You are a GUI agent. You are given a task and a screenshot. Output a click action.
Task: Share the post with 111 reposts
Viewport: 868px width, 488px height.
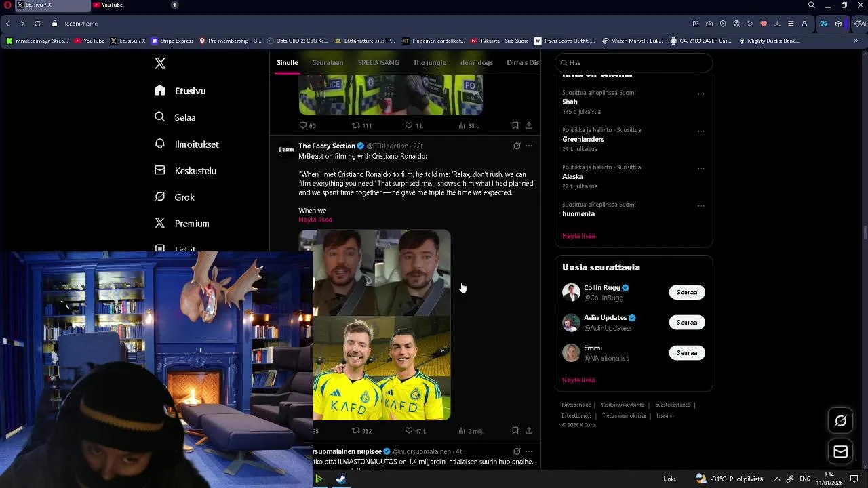(529, 125)
